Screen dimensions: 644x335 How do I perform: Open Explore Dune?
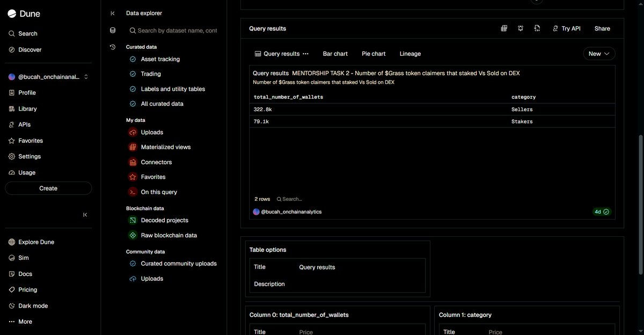tap(31, 242)
